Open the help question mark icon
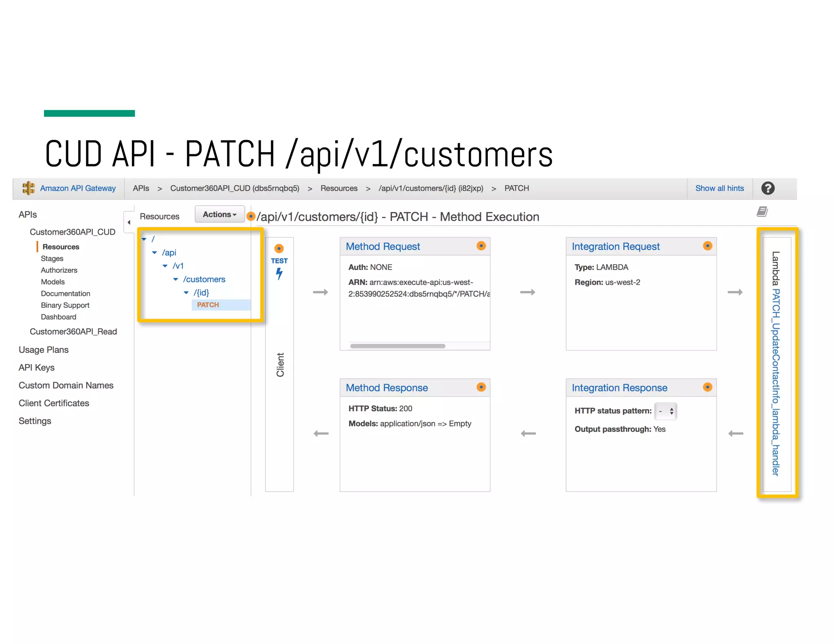The height and width of the screenshot is (644, 834). coord(768,188)
